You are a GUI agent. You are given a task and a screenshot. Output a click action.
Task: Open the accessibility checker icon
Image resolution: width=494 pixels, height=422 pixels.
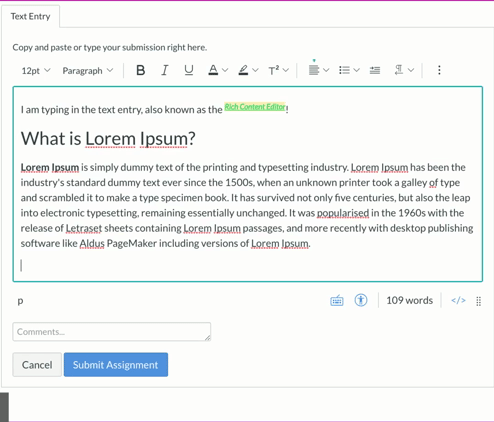pos(361,300)
